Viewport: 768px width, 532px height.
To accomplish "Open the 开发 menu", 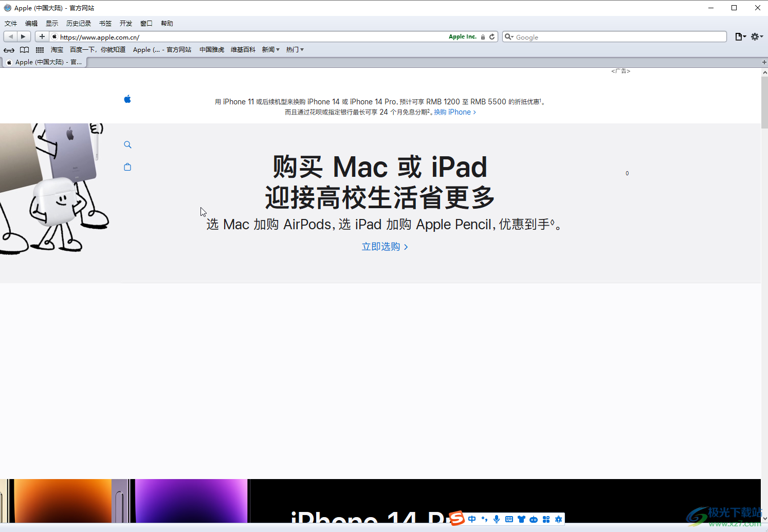I will tap(126, 24).
